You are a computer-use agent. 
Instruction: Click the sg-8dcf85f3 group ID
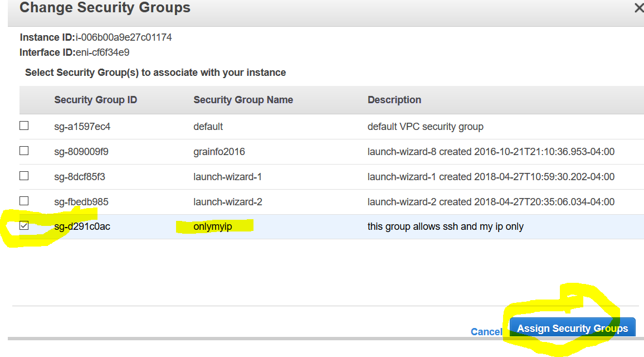[x=80, y=177]
